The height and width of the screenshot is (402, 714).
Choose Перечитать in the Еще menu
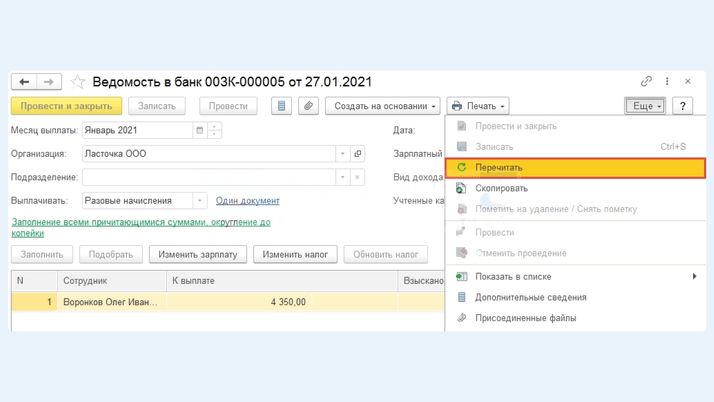[x=576, y=168]
